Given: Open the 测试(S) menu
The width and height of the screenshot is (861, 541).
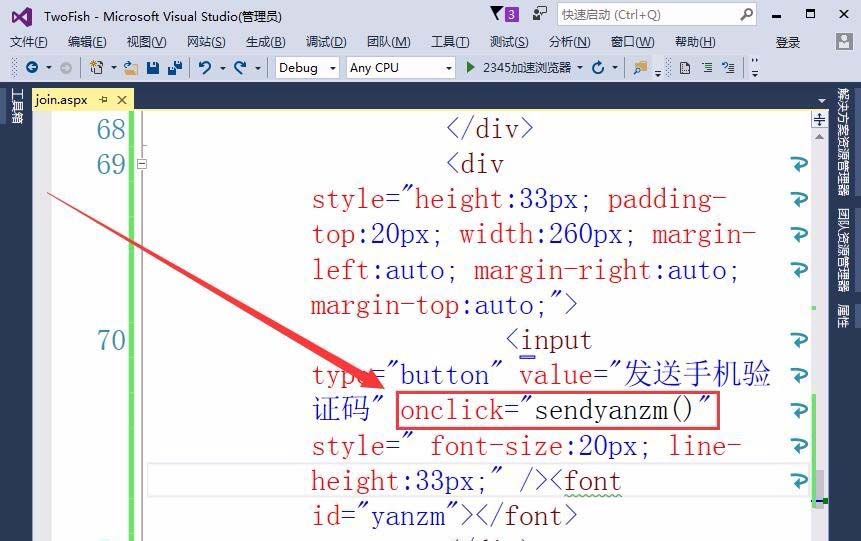Looking at the screenshot, I should (508, 42).
